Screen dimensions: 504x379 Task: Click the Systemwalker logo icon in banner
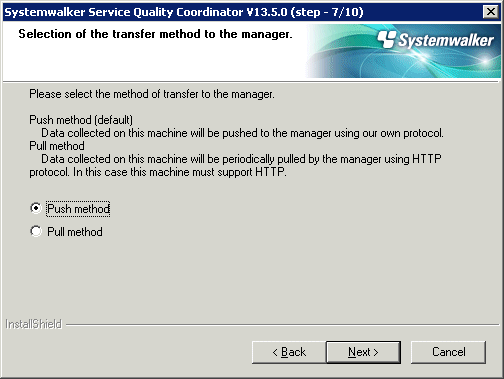point(387,39)
